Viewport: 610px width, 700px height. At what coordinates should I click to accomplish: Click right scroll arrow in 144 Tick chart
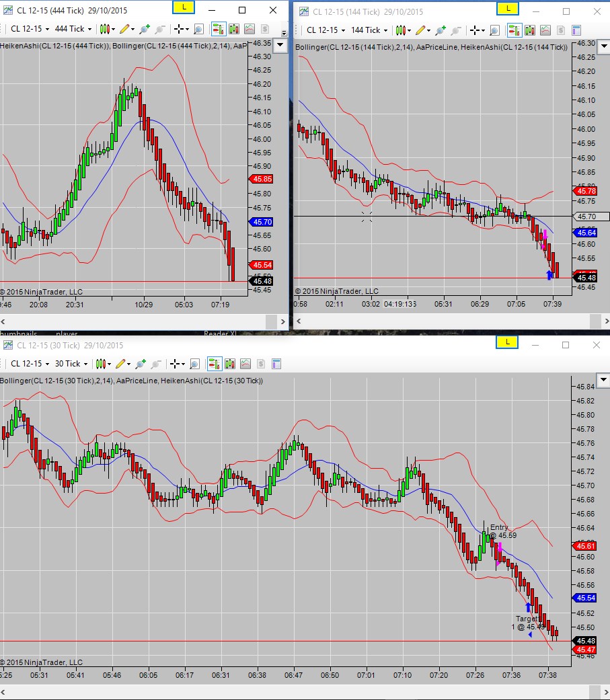[606, 321]
